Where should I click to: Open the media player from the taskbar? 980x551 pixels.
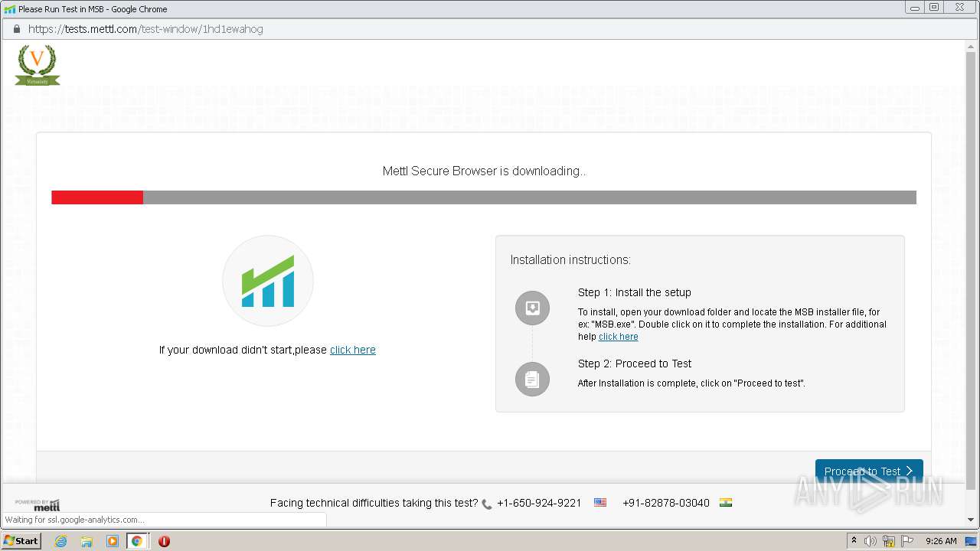(x=112, y=541)
